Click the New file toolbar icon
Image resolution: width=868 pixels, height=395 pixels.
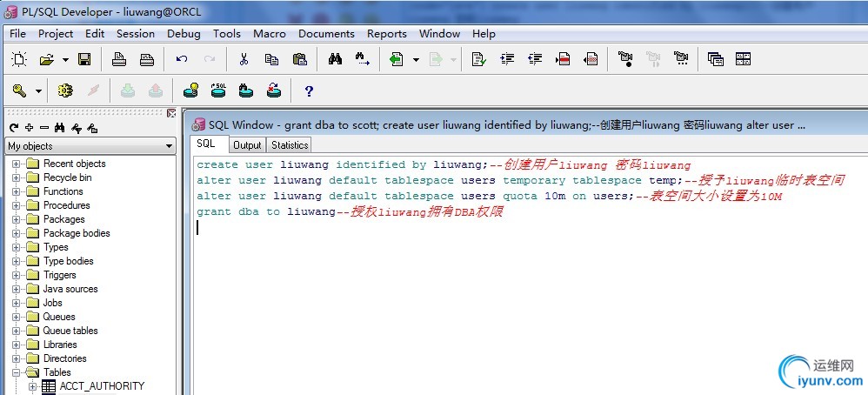coord(19,59)
